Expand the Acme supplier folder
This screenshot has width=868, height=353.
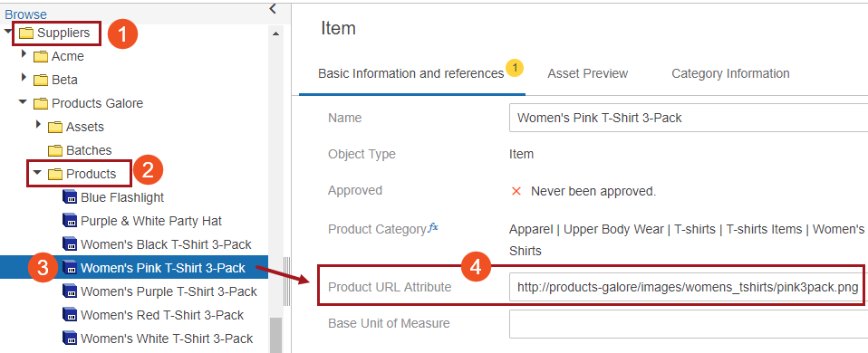point(24,54)
